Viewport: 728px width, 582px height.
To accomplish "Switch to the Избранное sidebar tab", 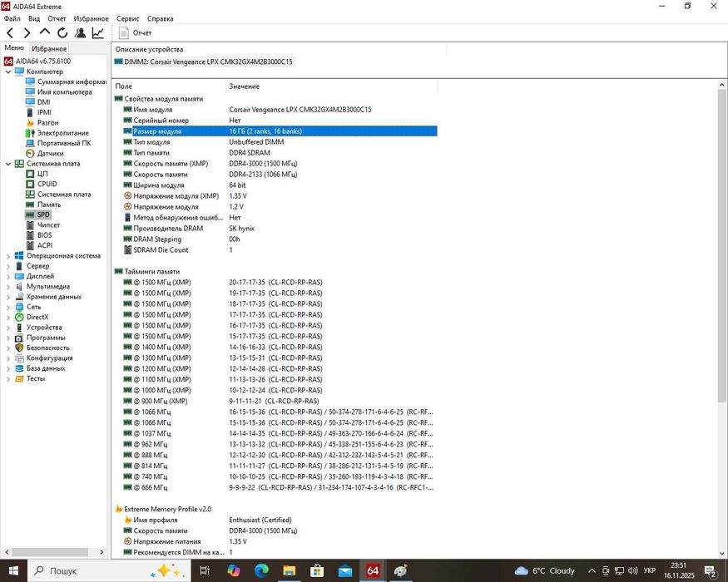I will [49, 49].
